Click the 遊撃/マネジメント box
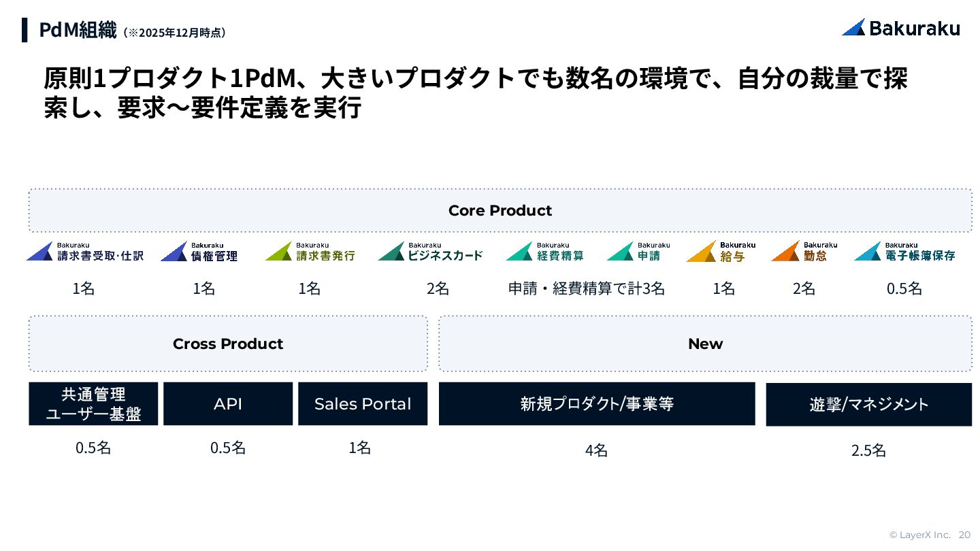This screenshot has height=551, width=980. click(x=869, y=405)
